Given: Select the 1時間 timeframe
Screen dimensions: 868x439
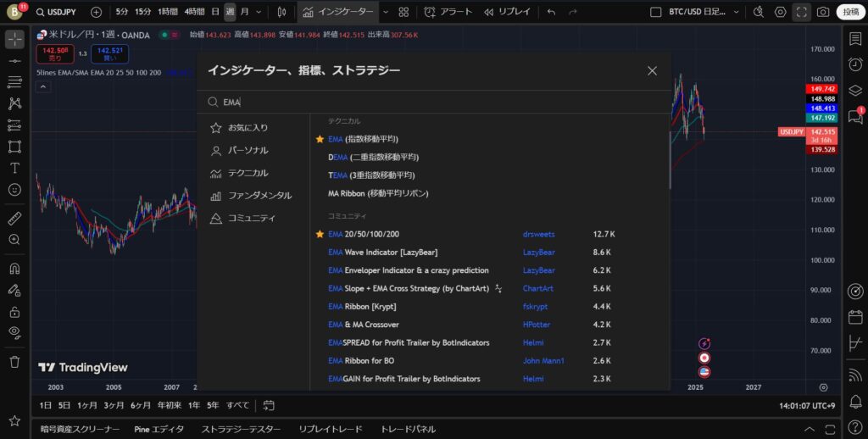Looking at the screenshot, I should pos(168,12).
